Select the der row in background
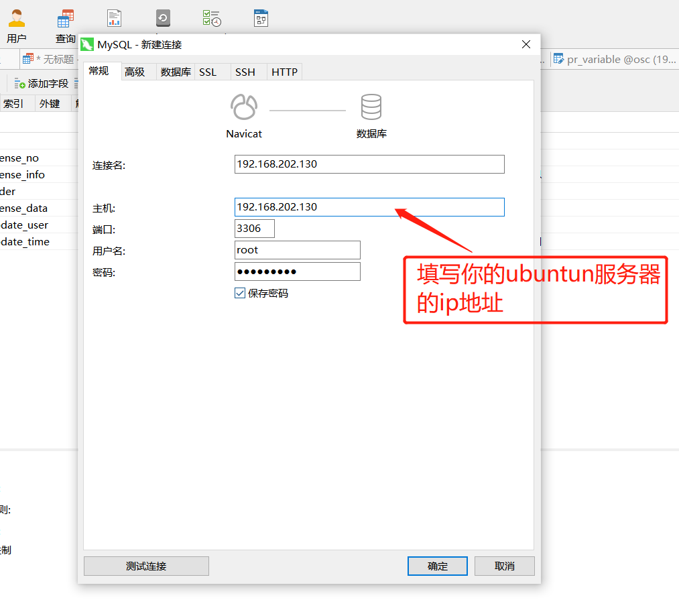The height and width of the screenshot is (616, 679). click(39, 192)
